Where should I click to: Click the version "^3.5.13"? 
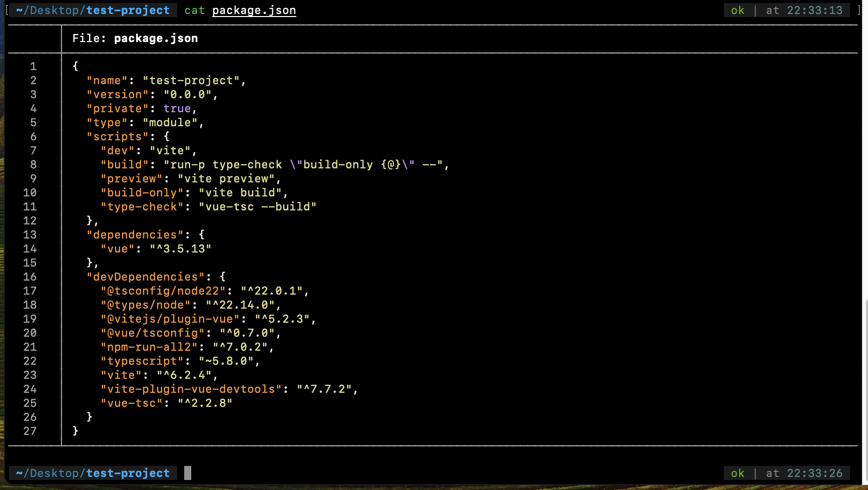point(181,249)
